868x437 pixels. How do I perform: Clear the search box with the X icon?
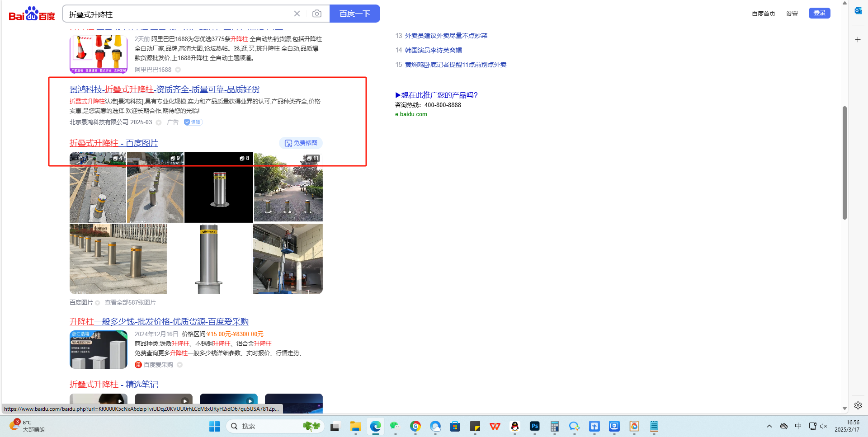click(297, 14)
